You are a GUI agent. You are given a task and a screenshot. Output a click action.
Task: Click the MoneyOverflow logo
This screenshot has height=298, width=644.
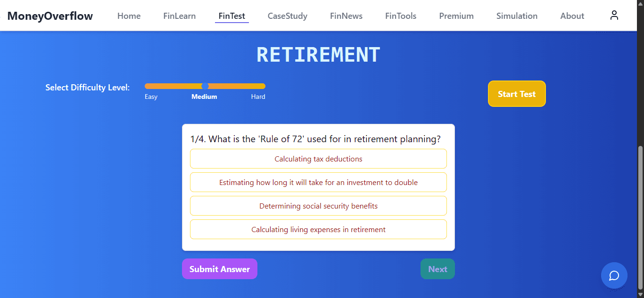[x=50, y=16]
